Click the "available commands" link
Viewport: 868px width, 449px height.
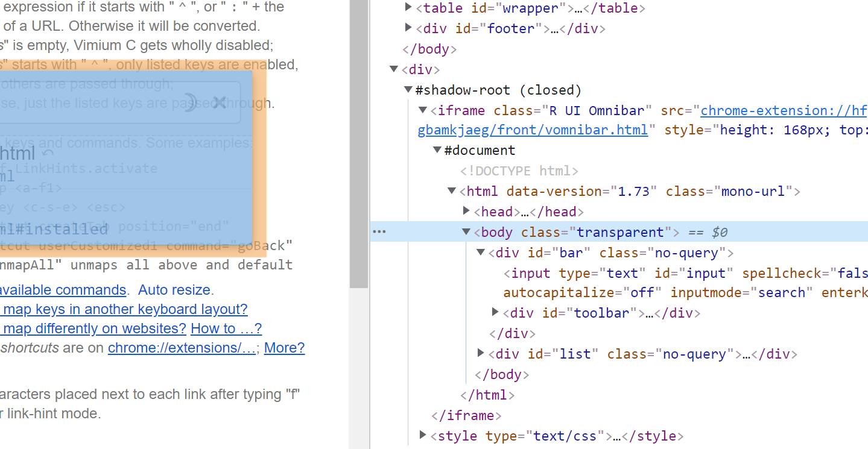click(x=63, y=290)
